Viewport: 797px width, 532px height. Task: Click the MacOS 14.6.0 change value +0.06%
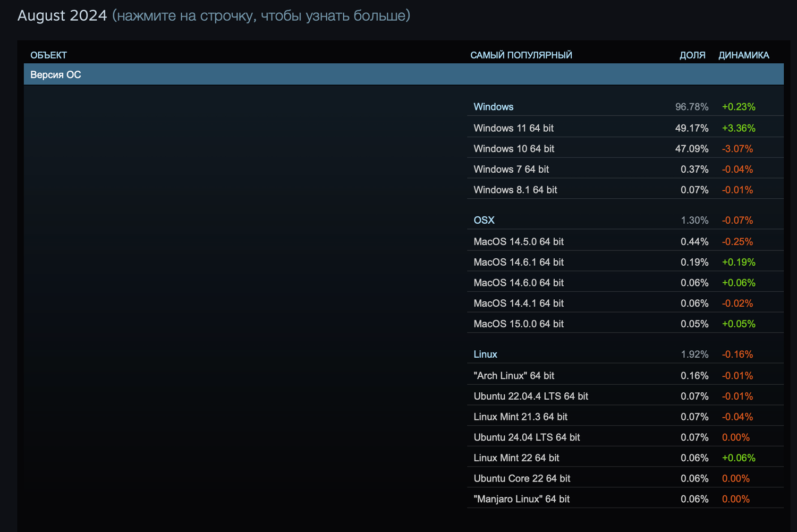coord(739,283)
